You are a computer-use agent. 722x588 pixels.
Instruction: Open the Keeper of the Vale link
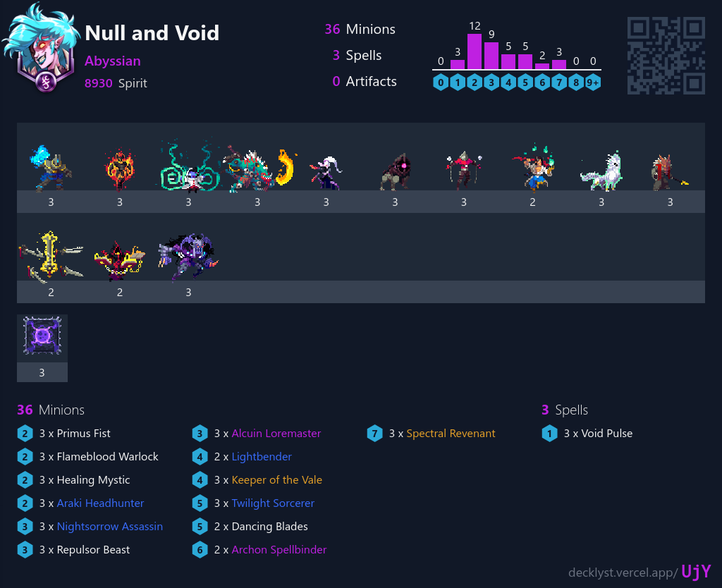point(277,479)
